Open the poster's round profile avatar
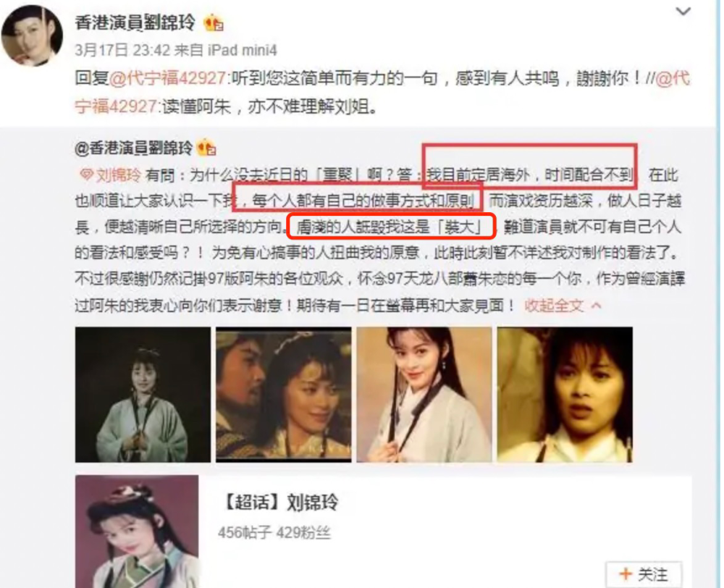Viewport: 724px width, 588px height. (x=33, y=36)
